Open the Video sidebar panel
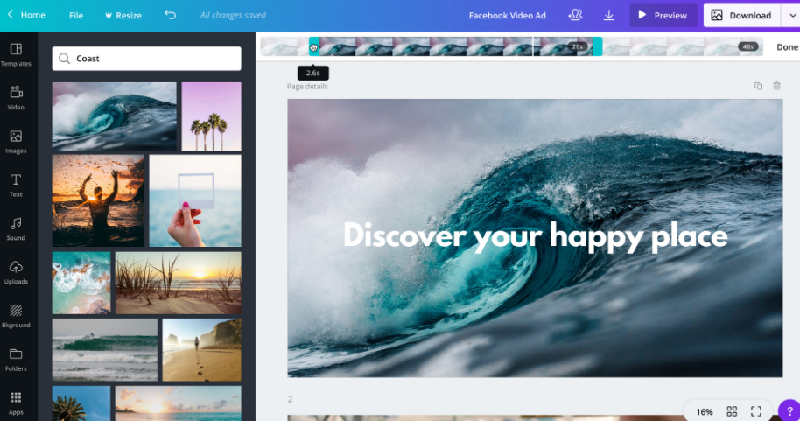 (x=16, y=97)
